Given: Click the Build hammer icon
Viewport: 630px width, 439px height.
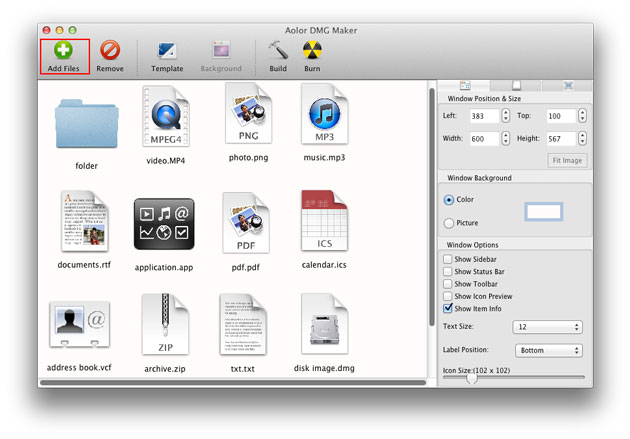Looking at the screenshot, I should 277,50.
